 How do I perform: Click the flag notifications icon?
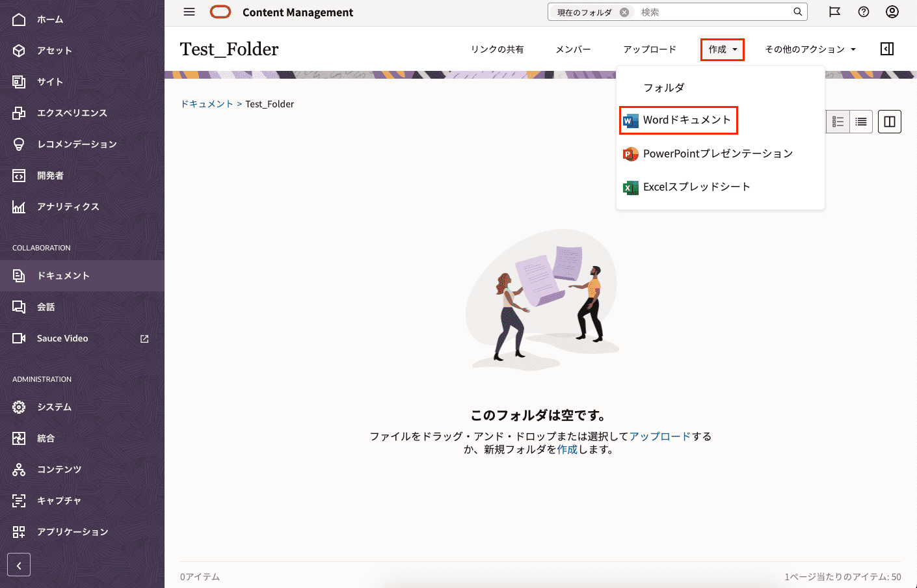tap(834, 12)
